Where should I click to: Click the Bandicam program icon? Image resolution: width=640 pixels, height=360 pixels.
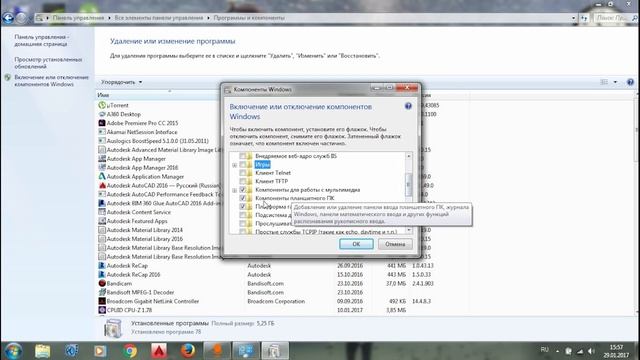point(102,283)
